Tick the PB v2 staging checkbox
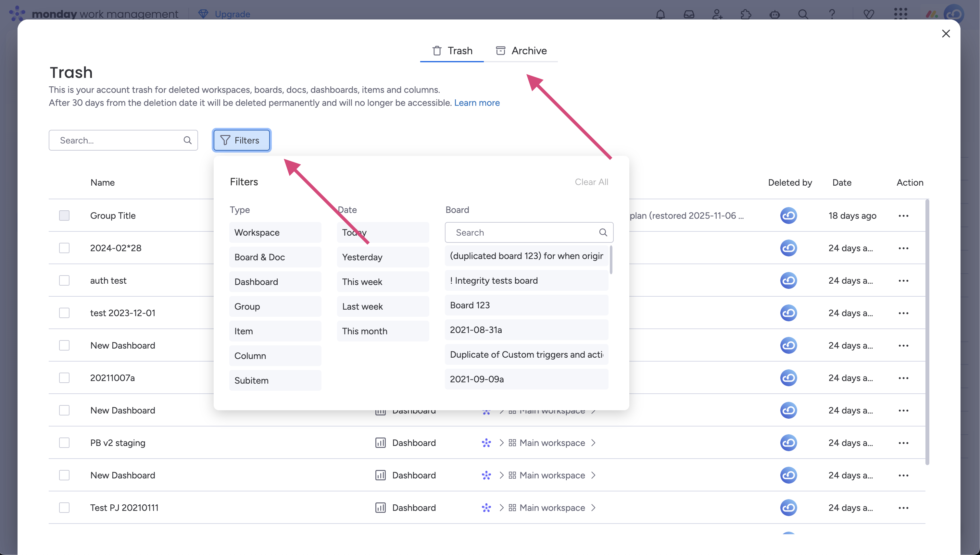 pyautogui.click(x=64, y=443)
